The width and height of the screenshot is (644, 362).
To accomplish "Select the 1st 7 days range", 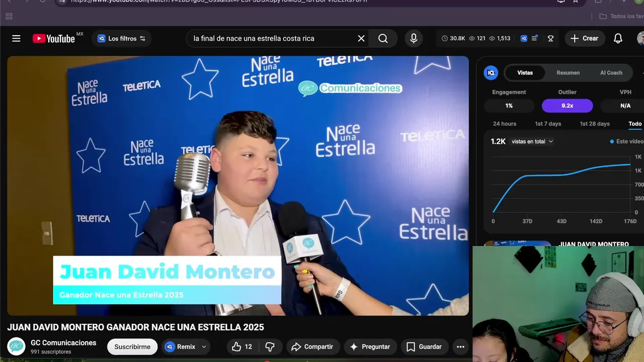I will (548, 124).
